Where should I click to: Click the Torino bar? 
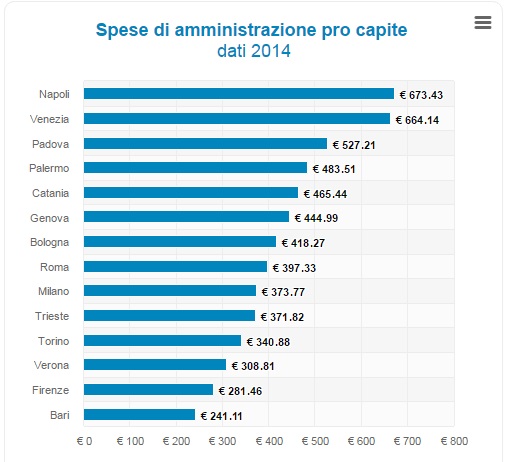click(x=162, y=341)
